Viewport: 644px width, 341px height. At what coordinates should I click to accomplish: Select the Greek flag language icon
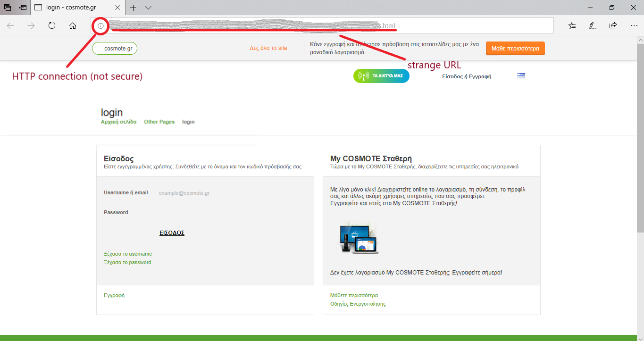pyautogui.click(x=521, y=75)
